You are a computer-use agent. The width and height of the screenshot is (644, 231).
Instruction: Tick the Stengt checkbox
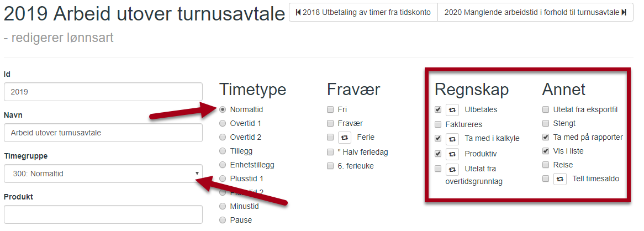tap(546, 123)
